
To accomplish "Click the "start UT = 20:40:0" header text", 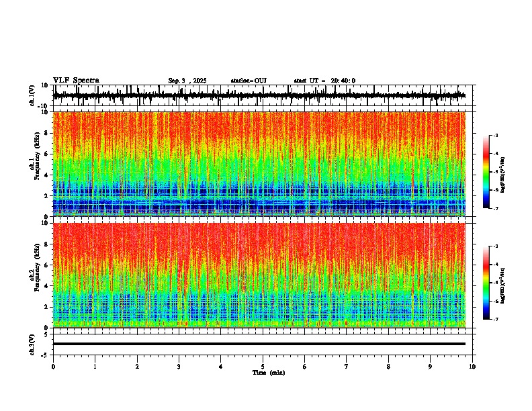I will 324,81.
